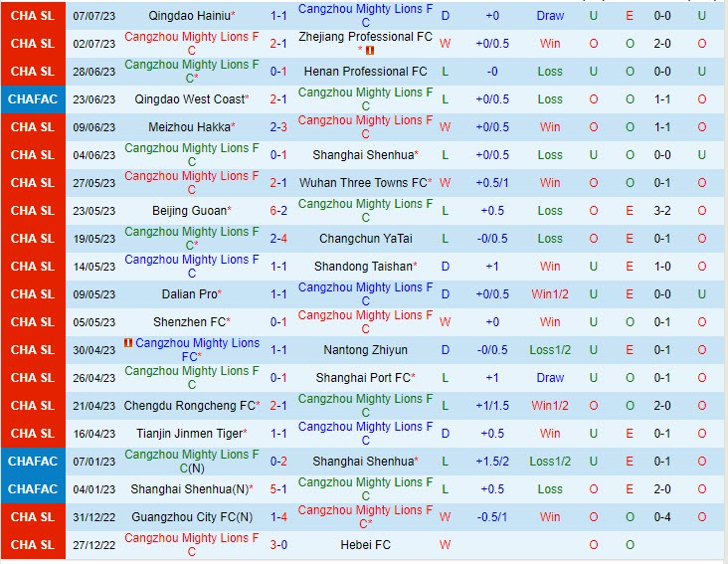Click the CHA SL label on 27/12/22
The width and height of the screenshot is (728, 564).
coord(33,545)
